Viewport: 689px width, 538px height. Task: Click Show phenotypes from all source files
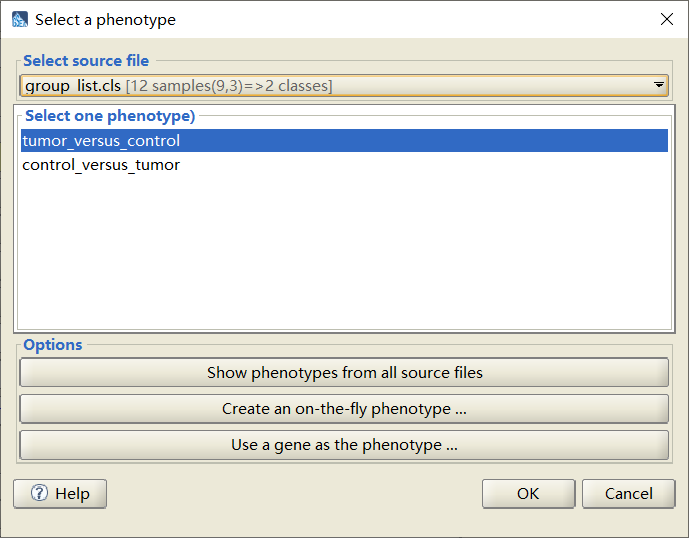[344, 373]
